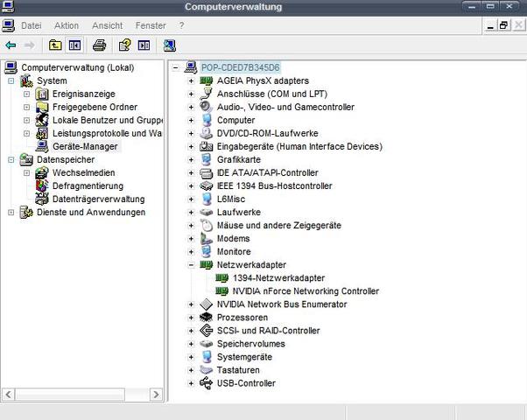527x420 pixels.
Task: Select the 1394-Netzwerkadapter device
Action: click(x=278, y=278)
